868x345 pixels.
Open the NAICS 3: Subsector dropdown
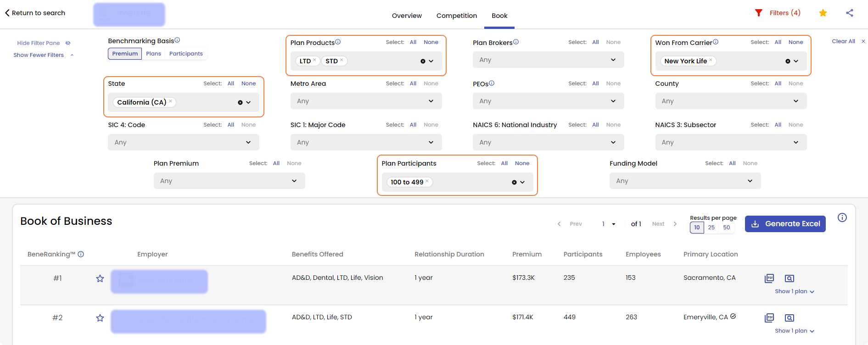(x=731, y=142)
